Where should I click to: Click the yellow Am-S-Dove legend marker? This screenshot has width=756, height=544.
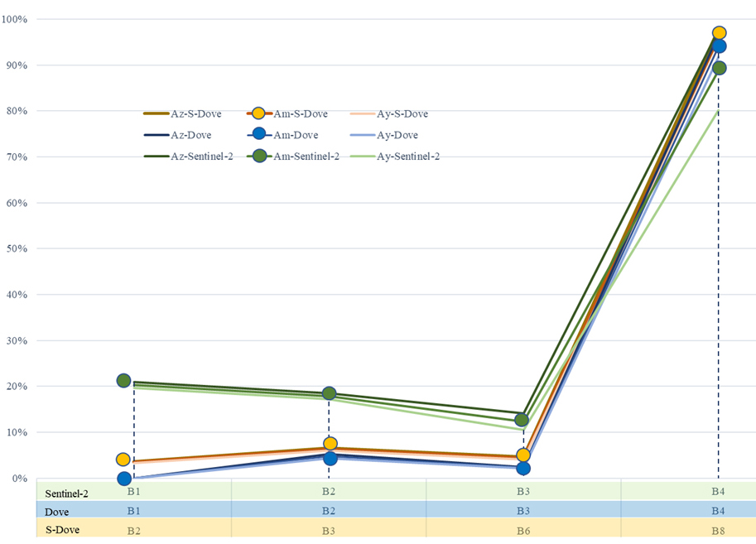point(258,114)
